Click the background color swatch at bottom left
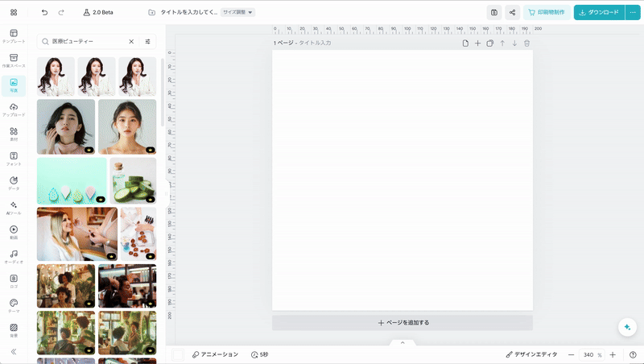This screenshot has width=644, height=364. [178, 354]
